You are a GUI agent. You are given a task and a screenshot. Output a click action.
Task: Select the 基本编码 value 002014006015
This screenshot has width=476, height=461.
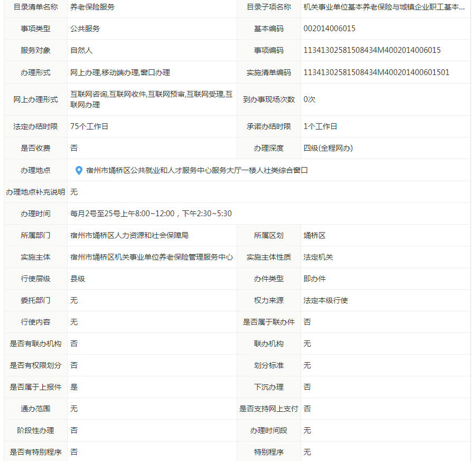pyautogui.click(x=329, y=29)
